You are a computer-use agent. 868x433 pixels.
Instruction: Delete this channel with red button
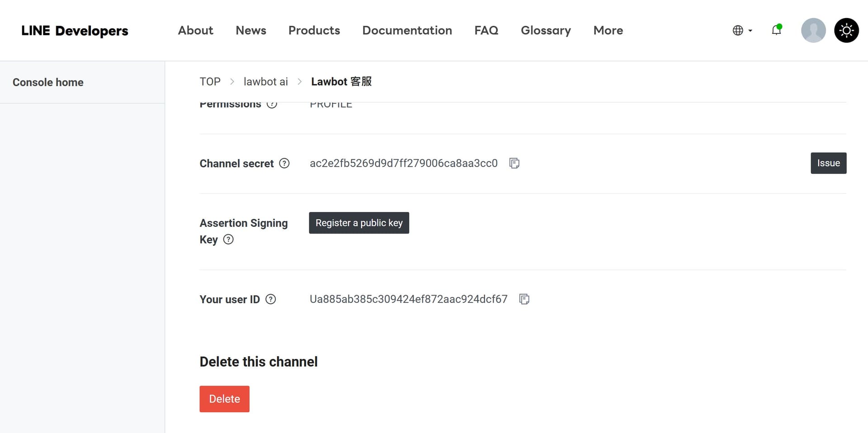pyautogui.click(x=224, y=399)
